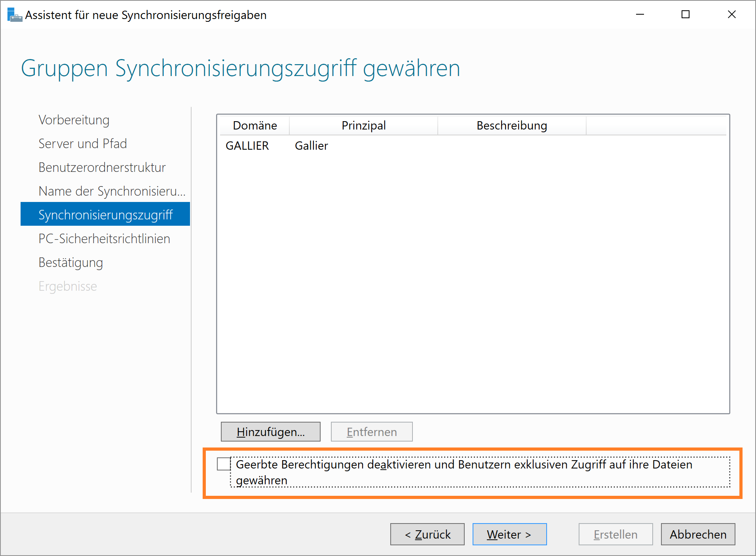
Task: Open Name der Synchronisierungsfreigabe step
Action: 112,191
